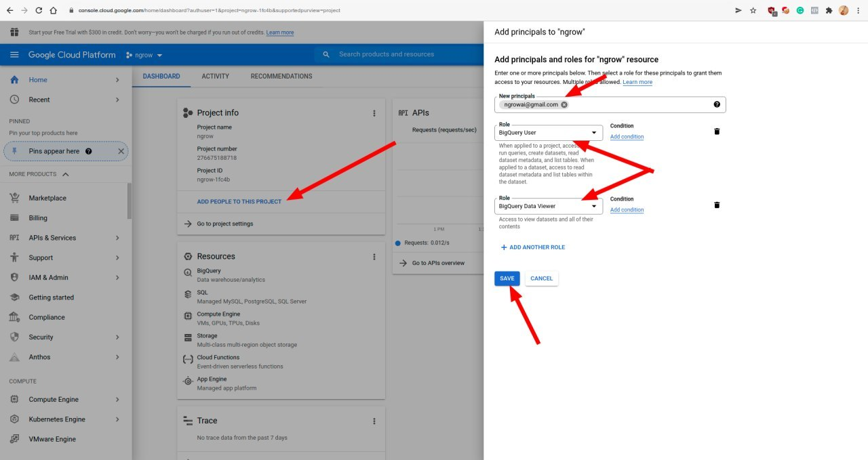Expand Kubernetes Engine submenu
Viewport: 868px width, 460px height.
point(117,419)
